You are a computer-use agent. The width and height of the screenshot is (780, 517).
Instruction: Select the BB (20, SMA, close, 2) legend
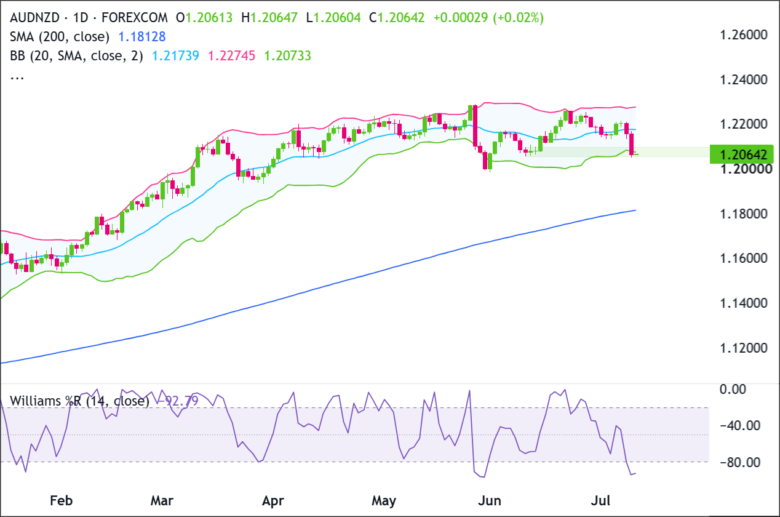click(76, 56)
